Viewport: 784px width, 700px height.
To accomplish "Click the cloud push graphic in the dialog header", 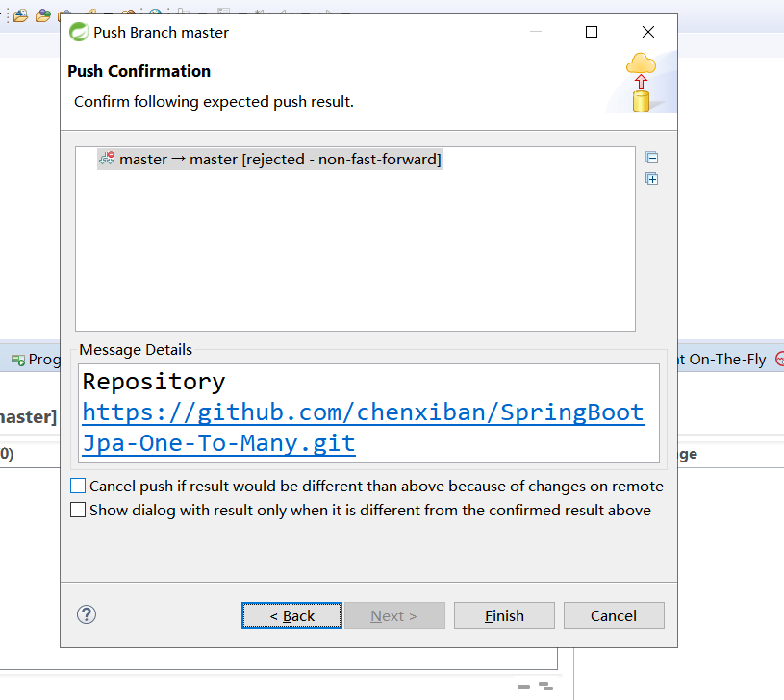I will [x=640, y=82].
